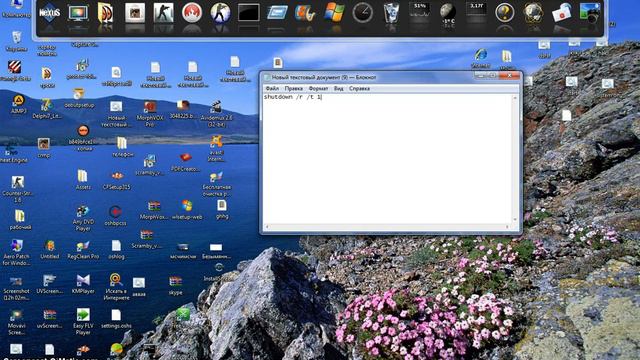640x360 pixels.
Task: Launch the Nero red flame icon in dock
Action: click(x=191, y=13)
